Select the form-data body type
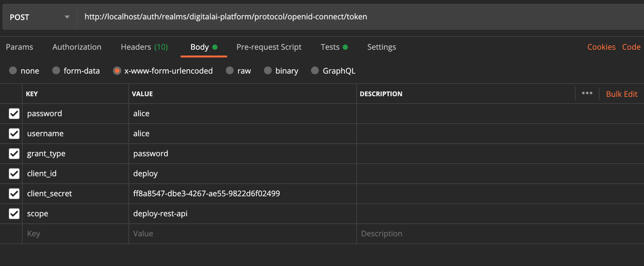644x266 pixels. coord(56,70)
